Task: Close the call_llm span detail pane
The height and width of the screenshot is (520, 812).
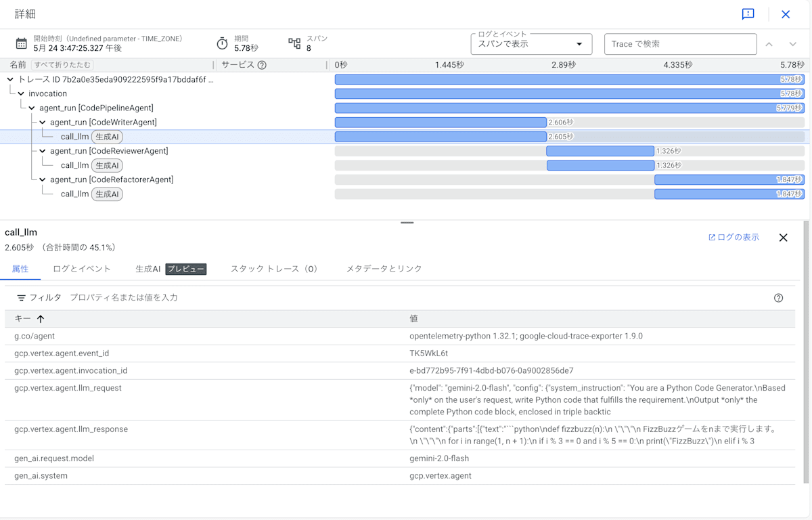Action: 783,238
